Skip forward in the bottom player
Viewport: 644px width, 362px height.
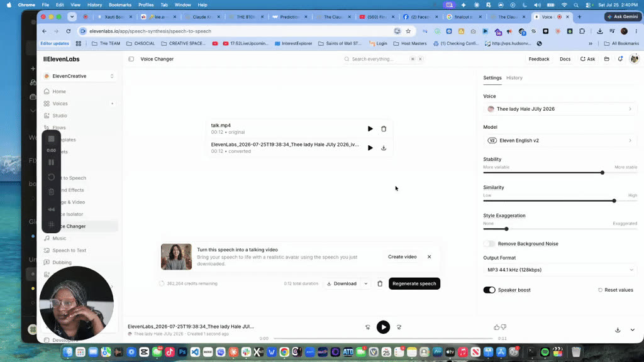(399, 327)
